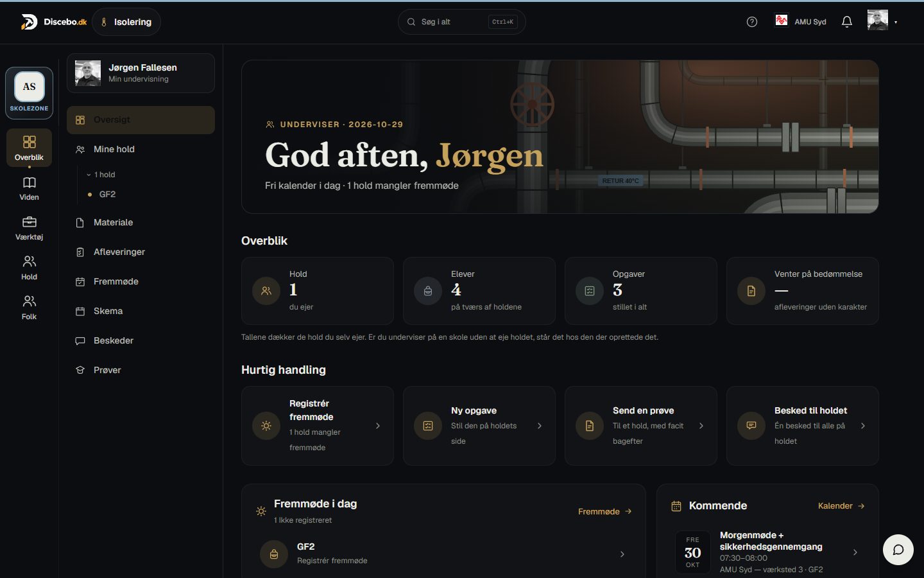This screenshot has width=924, height=578.
Task: Click the Elever stat card icon
Action: pos(428,291)
